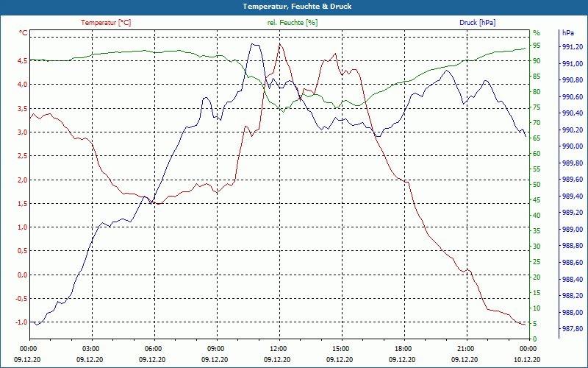Viewport: 588px width, 368px height.
Task: Click the pressure axis value "990,40"
Action: (573, 113)
